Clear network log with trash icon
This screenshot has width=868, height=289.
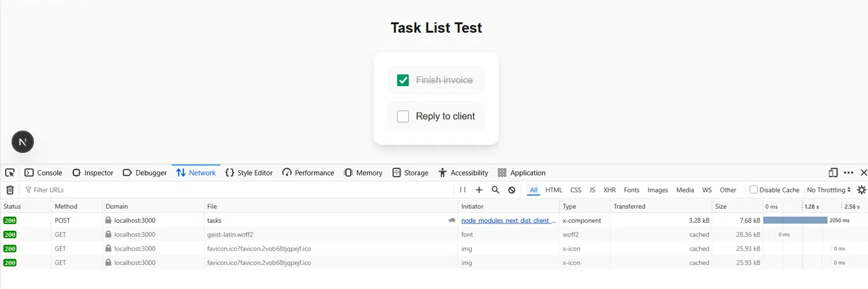pyautogui.click(x=10, y=190)
